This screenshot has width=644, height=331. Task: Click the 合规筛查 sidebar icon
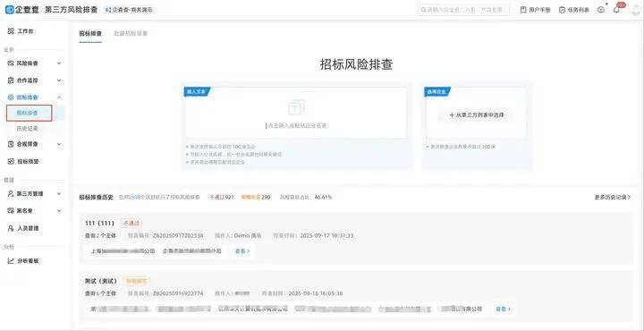click(x=11, y=144)
